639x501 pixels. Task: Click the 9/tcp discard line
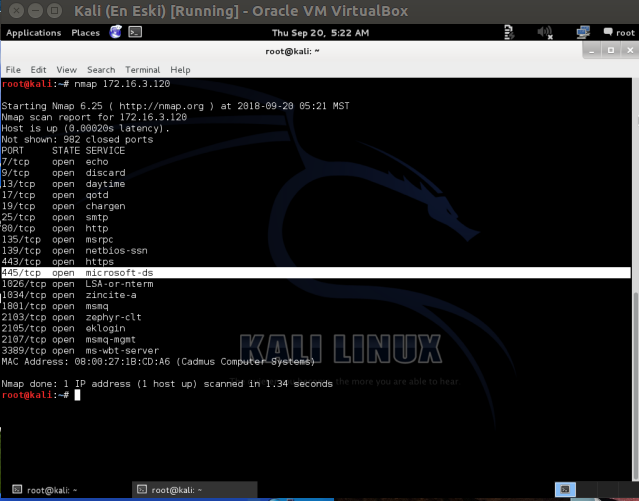[63, 173]
